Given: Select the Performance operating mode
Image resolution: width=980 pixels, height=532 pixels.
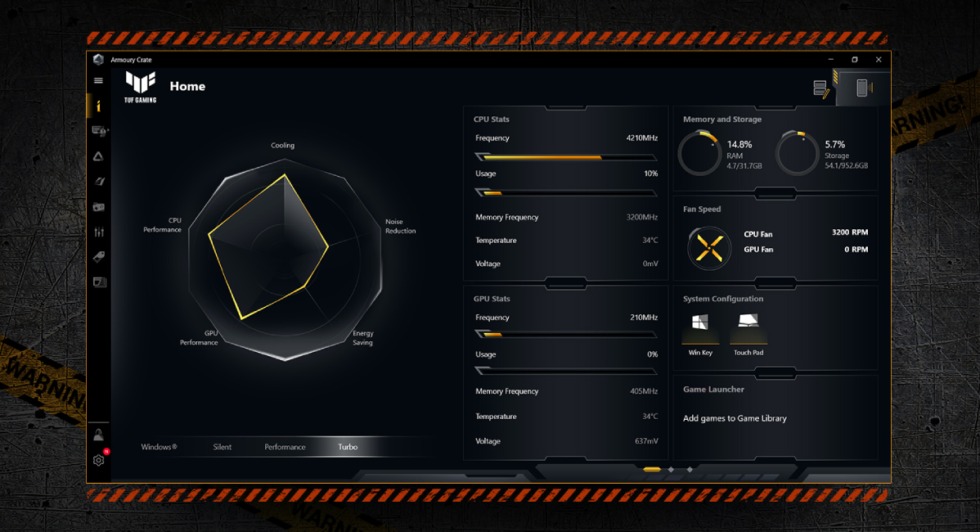Looking at the screenshot, I should pyautogui.click(x=285, y=447).
